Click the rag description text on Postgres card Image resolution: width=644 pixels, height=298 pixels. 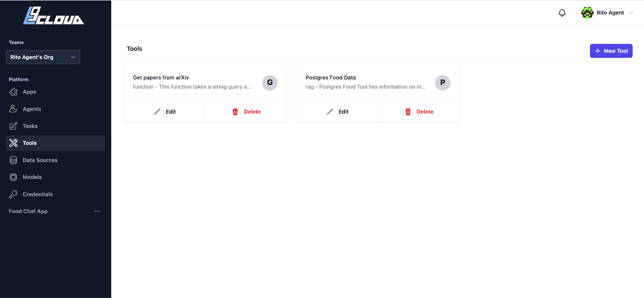[365, 87]
